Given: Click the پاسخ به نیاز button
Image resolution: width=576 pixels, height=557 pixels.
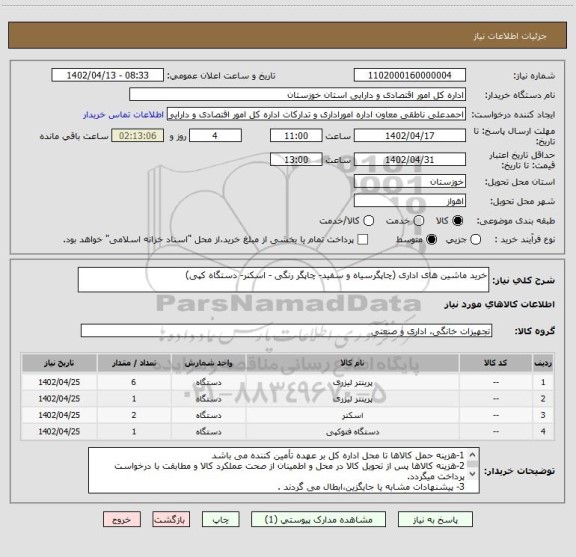Looking at the screenshot, I should (435, 520).
